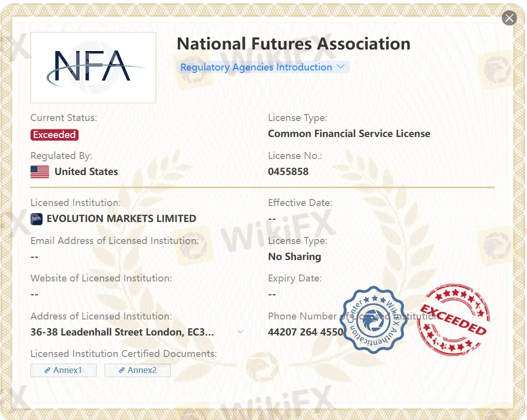Click the Common Financial Service License text
The image size is (527, 420).
349,133
